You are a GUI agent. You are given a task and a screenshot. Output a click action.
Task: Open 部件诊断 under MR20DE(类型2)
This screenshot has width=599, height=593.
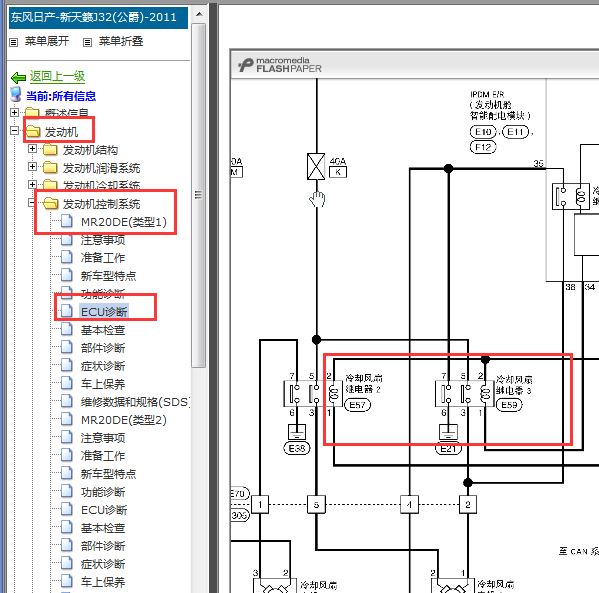103,546
